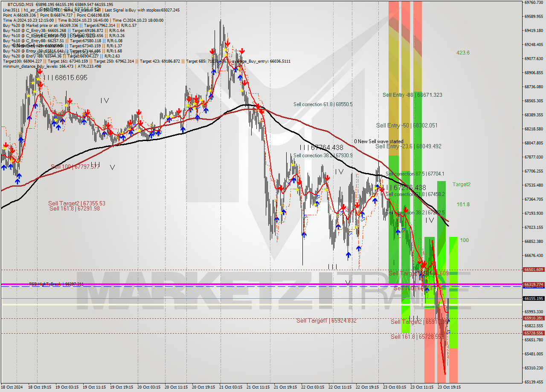546x392 pixels.
Task: Click the 'I I I 67764.438' wave label
Action: click(x=321, y=147)
